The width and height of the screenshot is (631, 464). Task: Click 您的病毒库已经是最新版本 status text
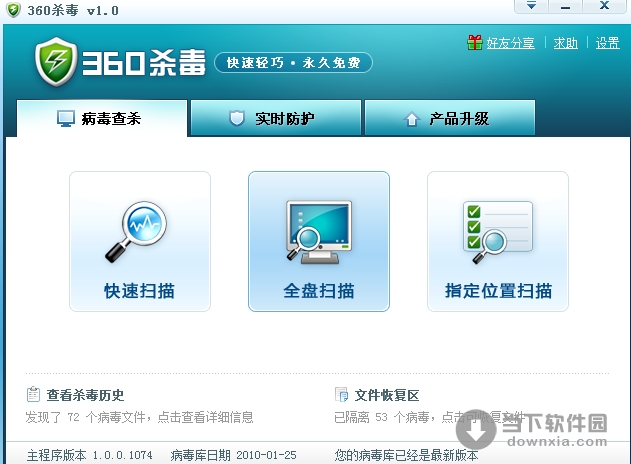(x=406, y=456)
